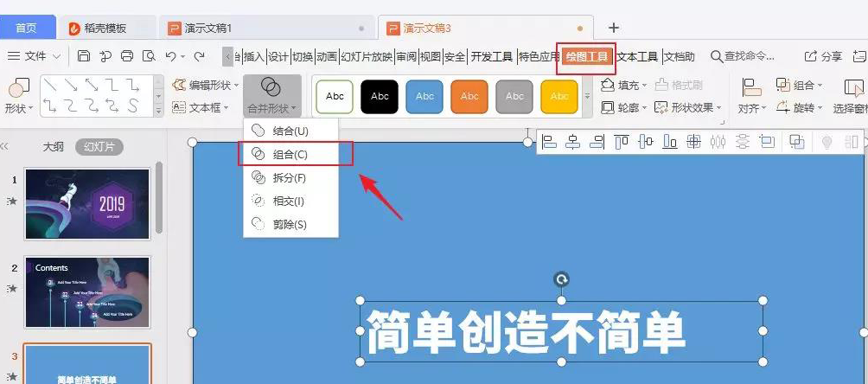
Task: Open the 旋转 rotate dropdown
Action: [x=800, y=107]
